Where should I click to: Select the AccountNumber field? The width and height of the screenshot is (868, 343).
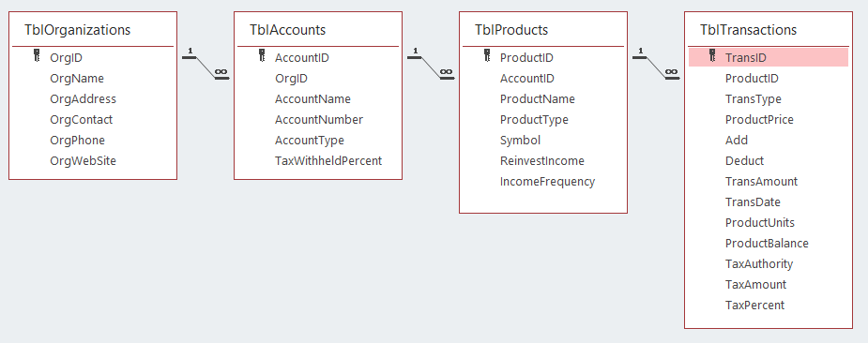pos(319,120)
